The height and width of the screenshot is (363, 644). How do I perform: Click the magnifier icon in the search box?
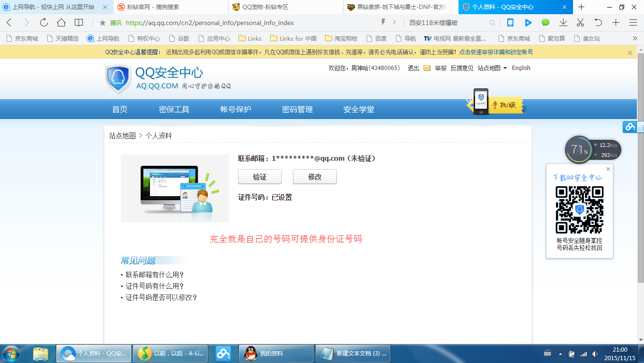[x=493, y=23]
